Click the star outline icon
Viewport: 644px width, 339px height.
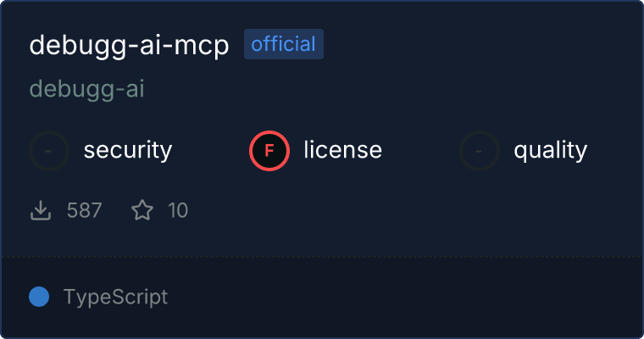click(x=142, y=210)
